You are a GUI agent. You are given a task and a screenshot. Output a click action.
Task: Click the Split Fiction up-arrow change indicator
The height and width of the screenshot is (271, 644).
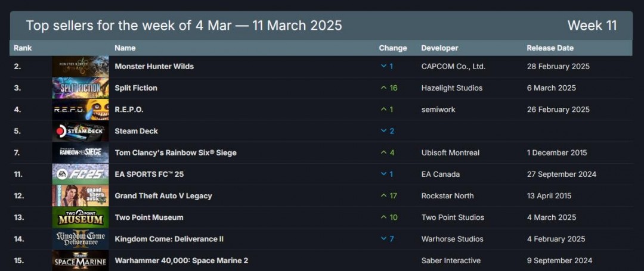coord(384,88)
